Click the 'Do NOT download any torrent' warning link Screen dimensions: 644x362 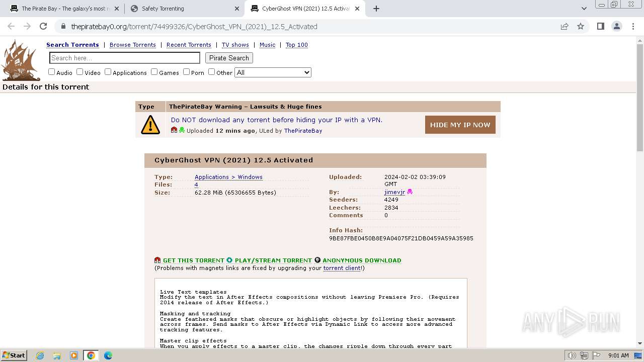point(277,120)
